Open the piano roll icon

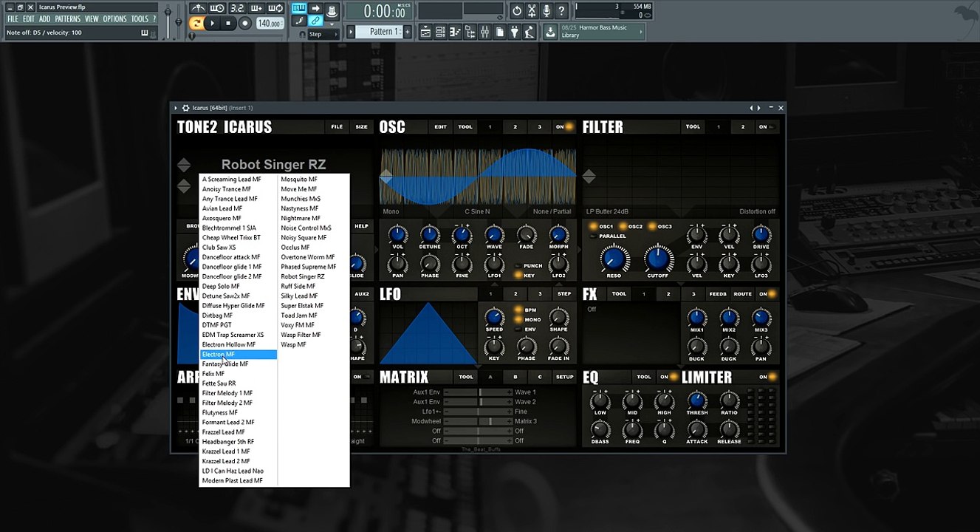point(453,32)
